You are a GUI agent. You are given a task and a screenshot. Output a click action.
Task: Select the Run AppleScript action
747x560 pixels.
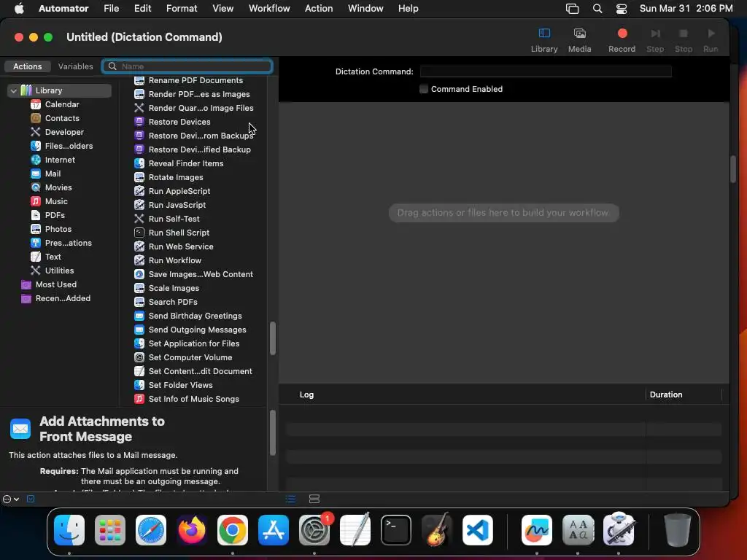pos(179,191)
